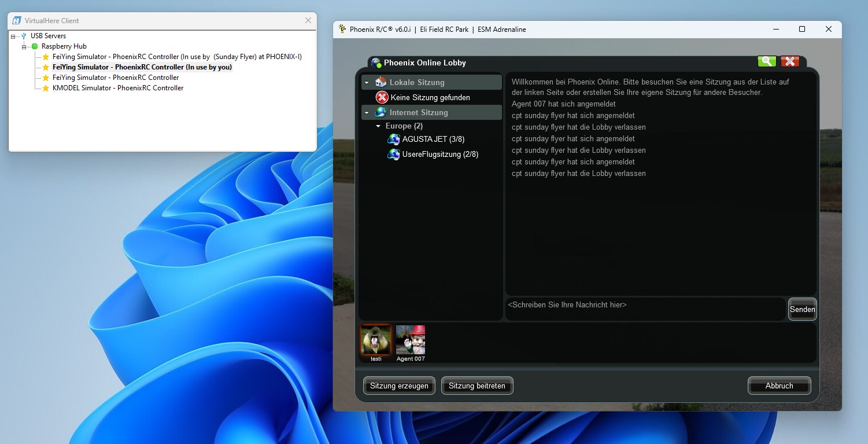The height and width of the screenshot is (444, 868).
Task: Collapse the Lokale Sitzung section
Action: (x=367, y=83)
